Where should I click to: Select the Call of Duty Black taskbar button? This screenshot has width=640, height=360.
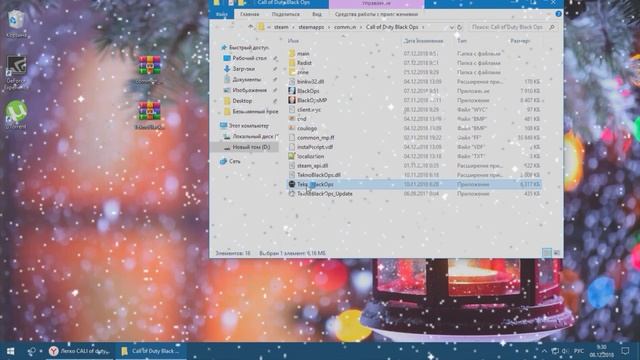(x=151, y=351)
